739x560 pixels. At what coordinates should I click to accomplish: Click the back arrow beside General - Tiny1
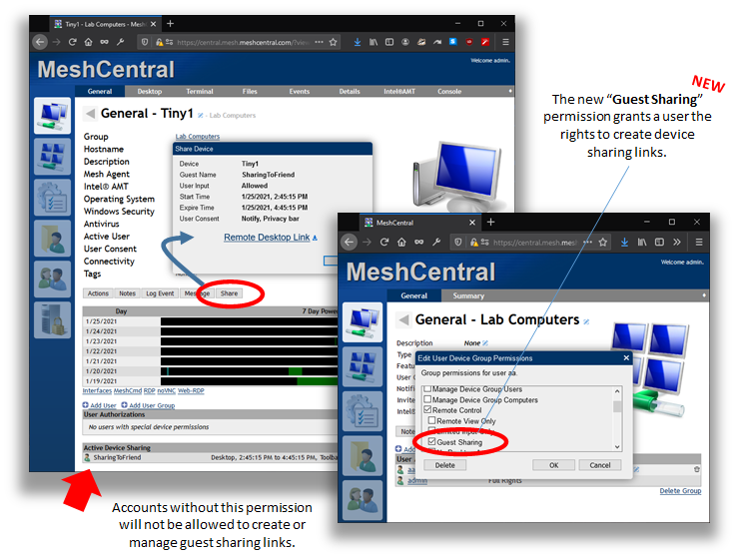pyautogui.click(x=90, y=114)
